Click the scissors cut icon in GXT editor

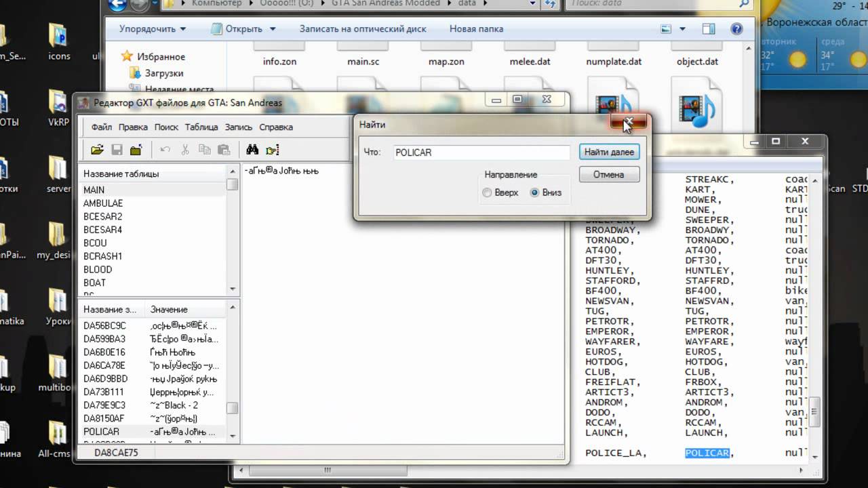[x=184, y=150]
